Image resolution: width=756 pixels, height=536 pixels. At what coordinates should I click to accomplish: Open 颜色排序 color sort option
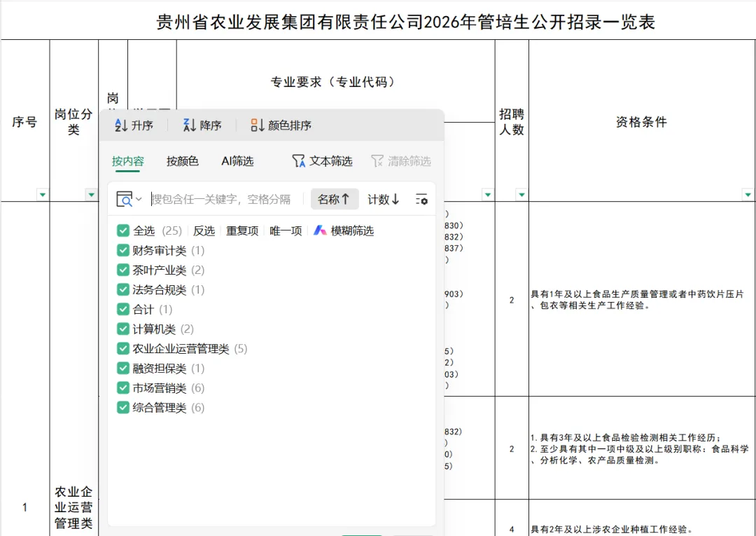(x=281, y=125)
